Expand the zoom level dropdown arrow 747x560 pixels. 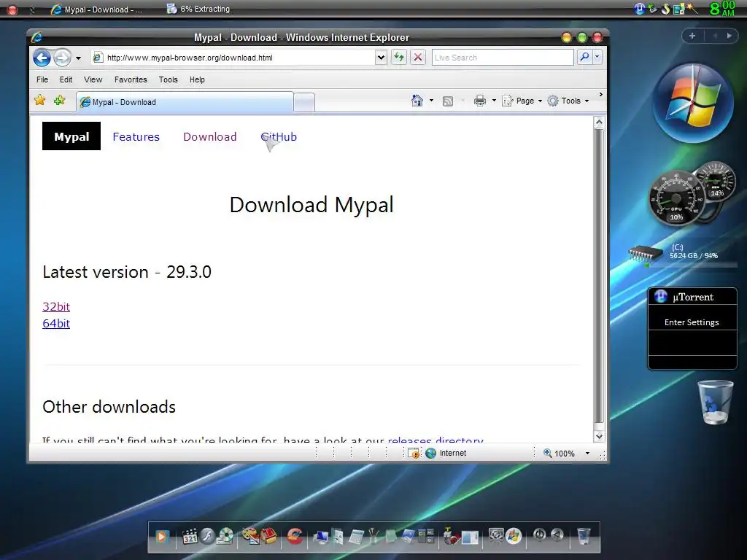(x=587, y=454)
